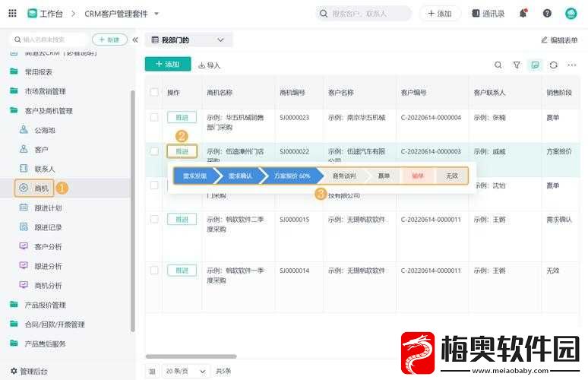Open the more options ellipsis icon

(572, 65)
